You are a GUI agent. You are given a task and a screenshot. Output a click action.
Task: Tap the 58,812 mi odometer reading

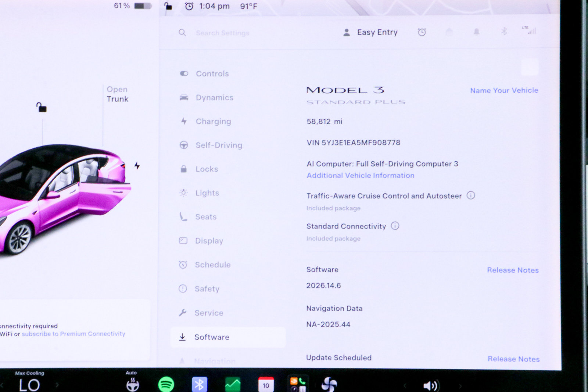point(325,121)
